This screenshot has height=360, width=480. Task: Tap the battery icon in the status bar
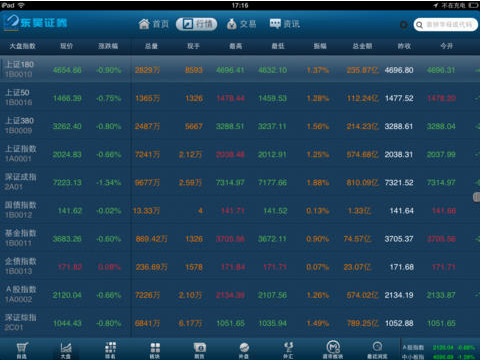pos(473,5)
